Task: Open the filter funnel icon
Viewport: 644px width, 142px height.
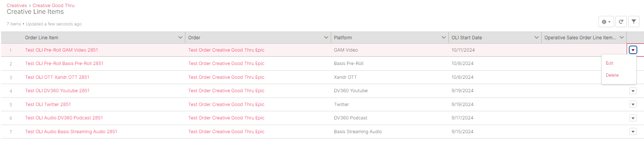Action: pyautogui.click(x=634, y=22)
